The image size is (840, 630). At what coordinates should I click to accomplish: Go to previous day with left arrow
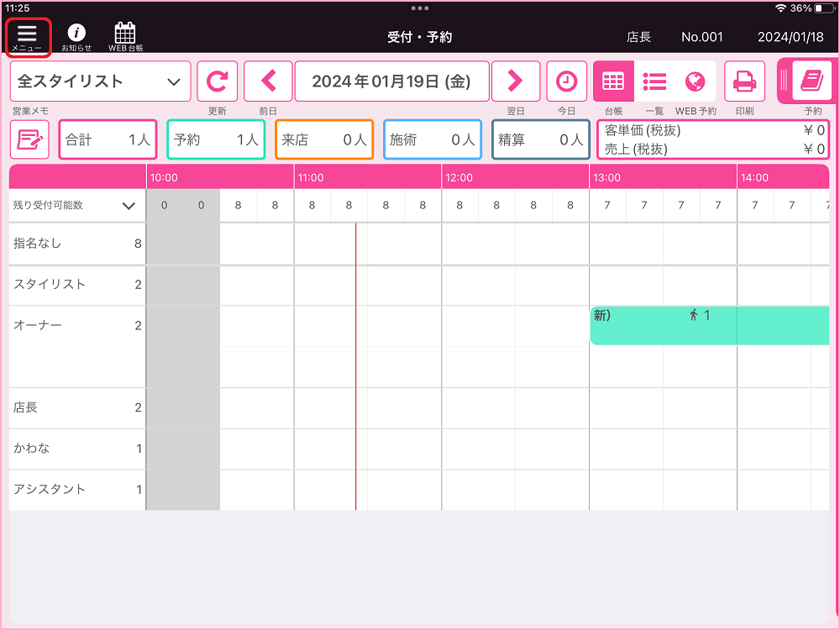coord(269,81)
